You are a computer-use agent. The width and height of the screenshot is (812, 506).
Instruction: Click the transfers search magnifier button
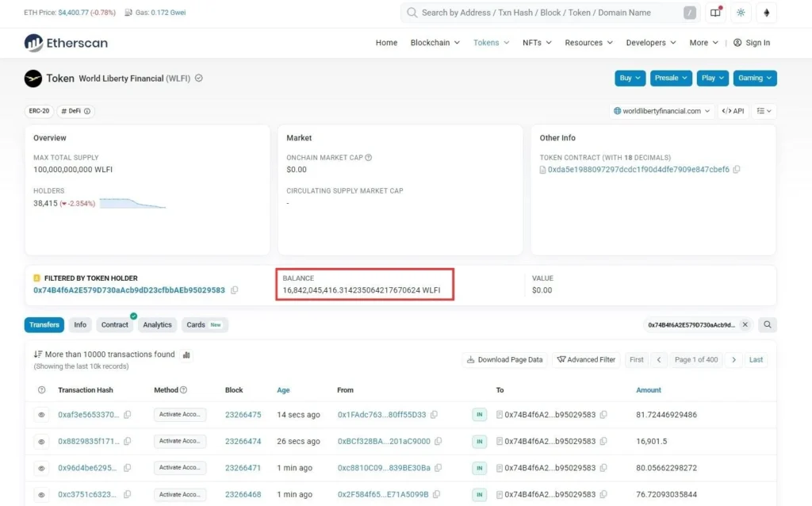pyautogui.click(x=768, y=324)
